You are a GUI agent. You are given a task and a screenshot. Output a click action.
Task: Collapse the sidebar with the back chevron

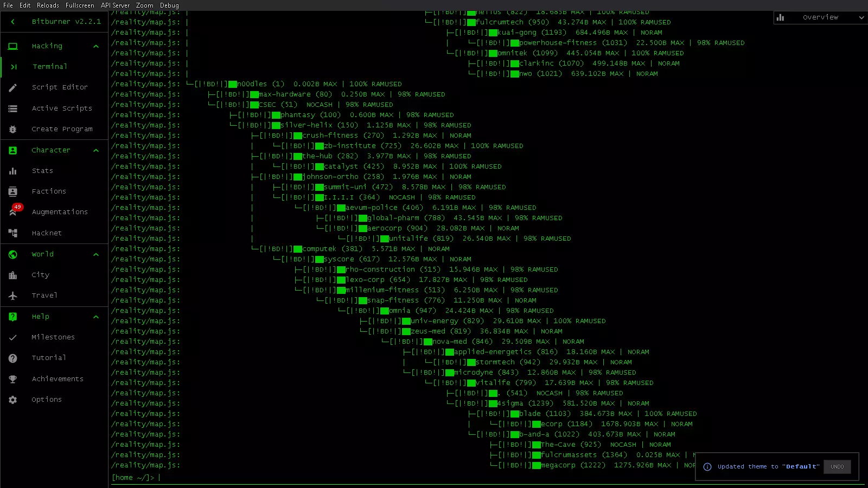click(13, 22)
